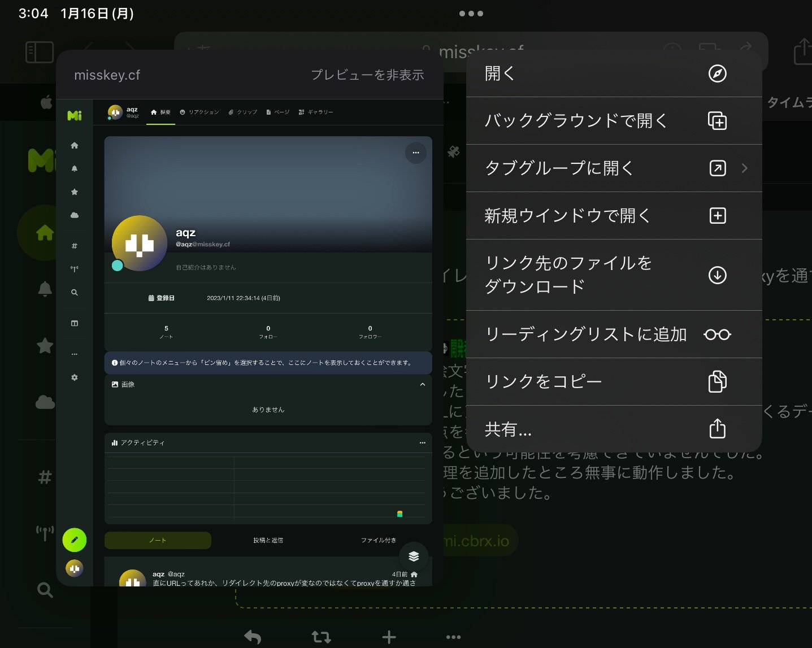Collapse the 画像 panel with its chevron
This screenshot has height=648, width=812.
tap(423, 385)
